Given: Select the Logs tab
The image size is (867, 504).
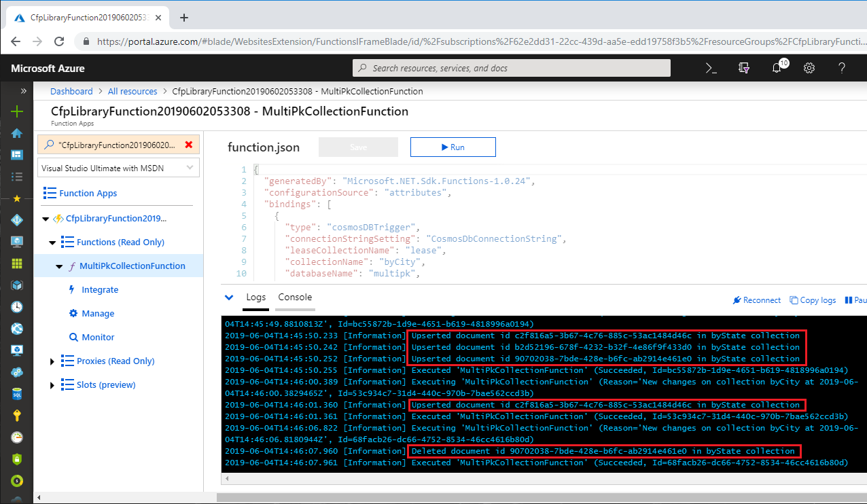Looking at the screenshot, I should coord(256,298).
